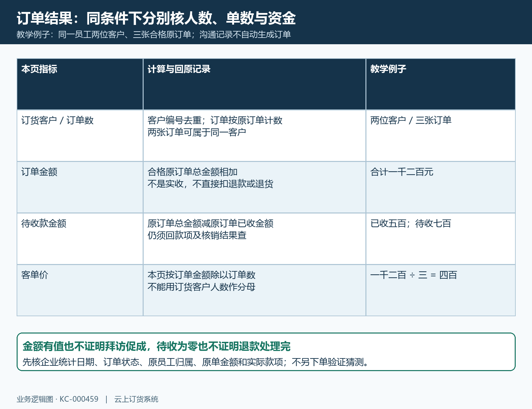Select the 待收款金额 cell

click(x=80, y=239)
